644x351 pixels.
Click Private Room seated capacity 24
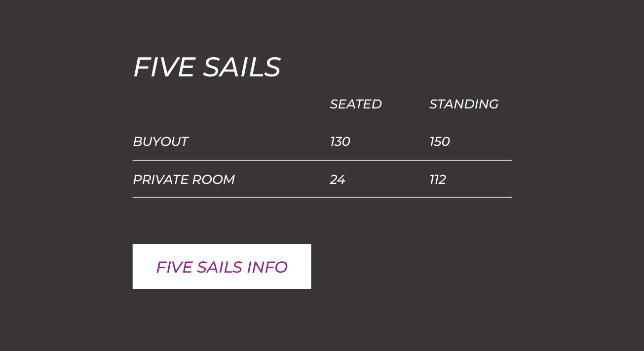pyautogui.click(x=338, y=179)
